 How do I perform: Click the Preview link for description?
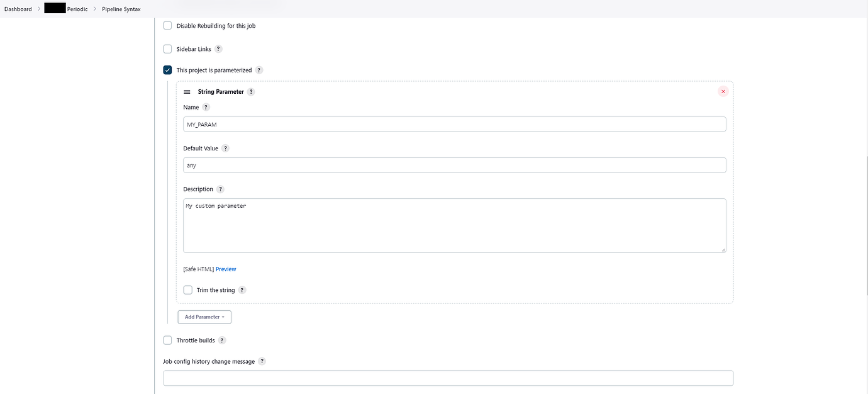[226, 269]
